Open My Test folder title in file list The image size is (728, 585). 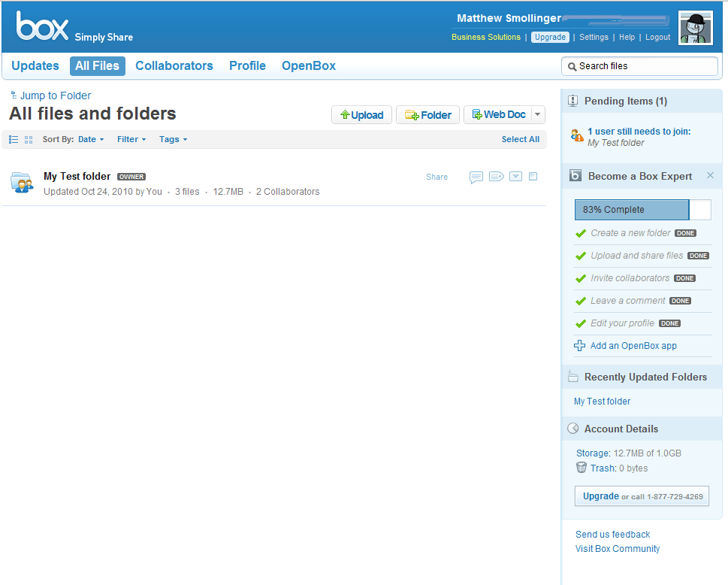[77, 177]
